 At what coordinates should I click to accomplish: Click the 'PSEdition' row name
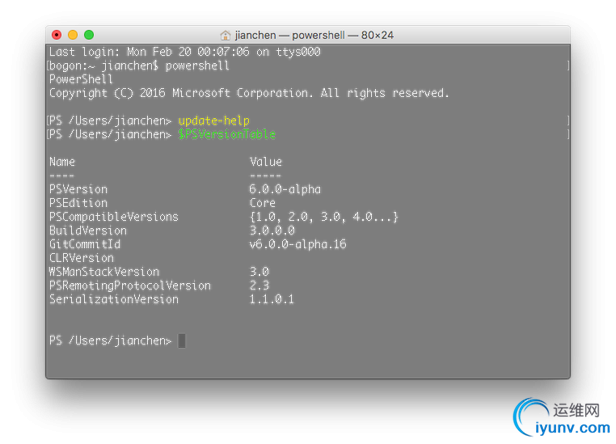tap(78, 203)
